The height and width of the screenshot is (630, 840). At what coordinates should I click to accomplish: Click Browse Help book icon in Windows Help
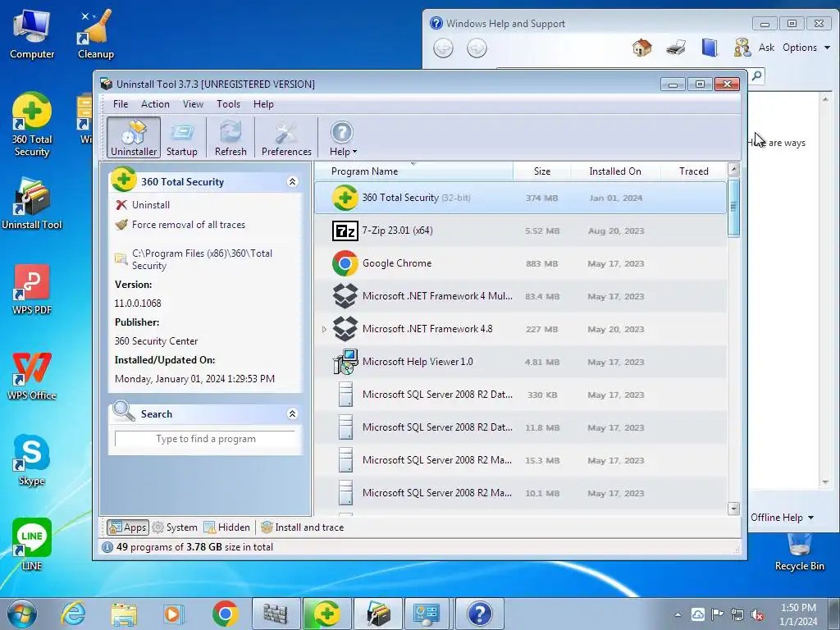pyautogui.click(x=710, y=48)
